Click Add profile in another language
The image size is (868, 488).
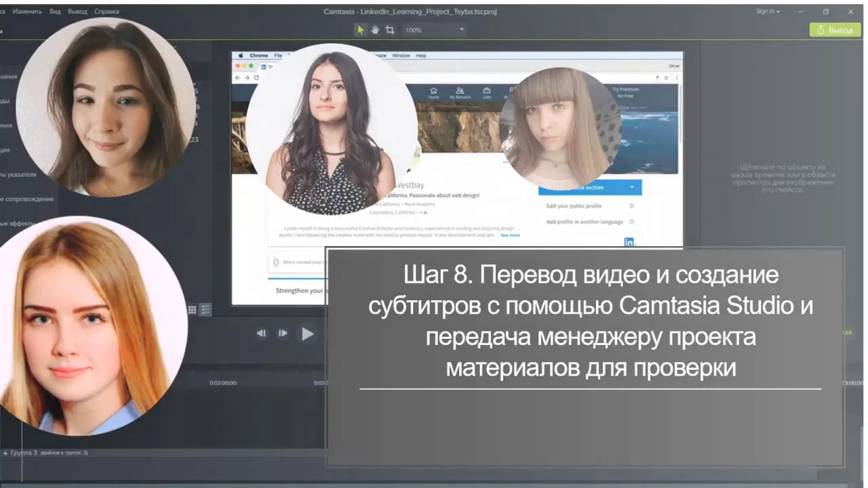tap(585, 222)
